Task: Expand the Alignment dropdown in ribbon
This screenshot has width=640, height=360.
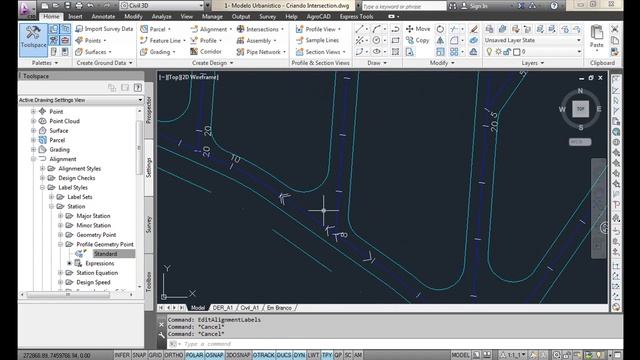Action: click(231, 29)
